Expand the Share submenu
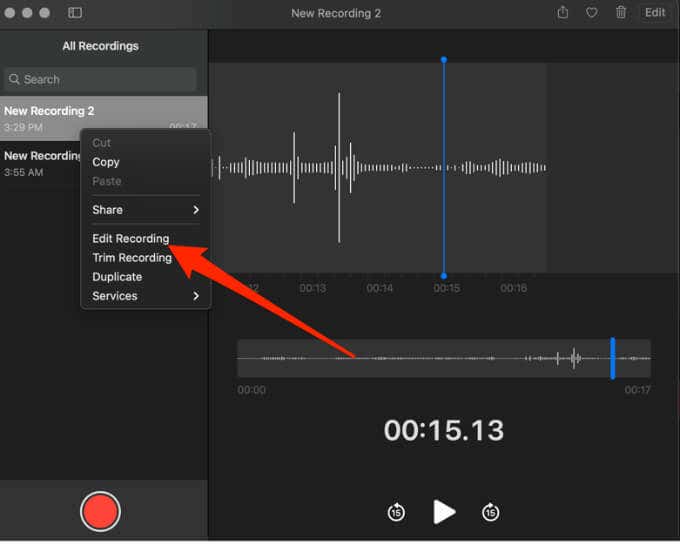680x559 pixels. point(145,210)
